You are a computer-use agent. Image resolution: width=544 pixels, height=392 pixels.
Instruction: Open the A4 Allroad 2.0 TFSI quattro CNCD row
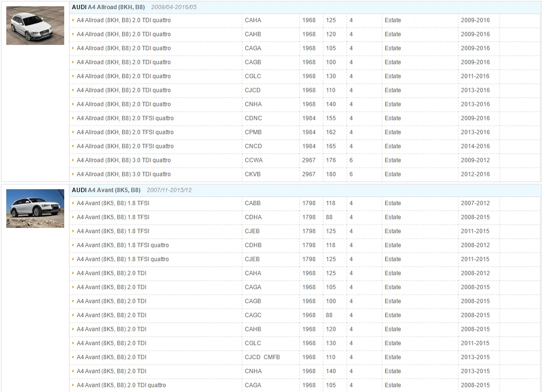pyautogui.click(x=305, y=146)
